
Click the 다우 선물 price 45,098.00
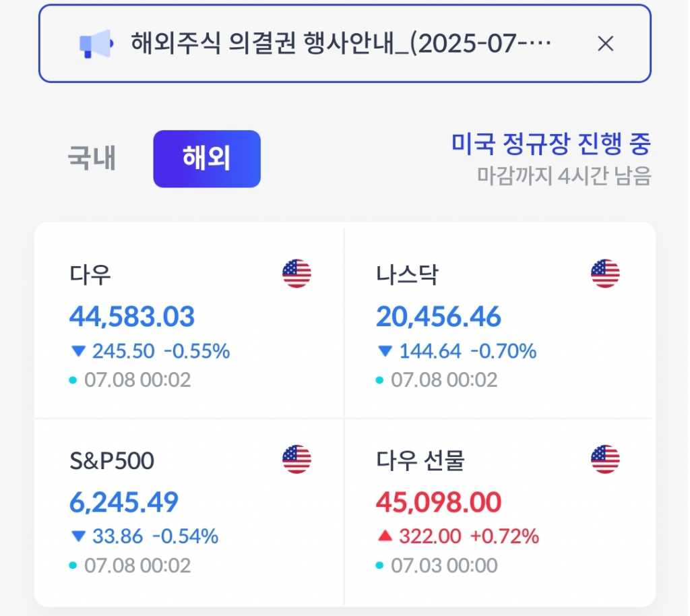click(439, 502)
